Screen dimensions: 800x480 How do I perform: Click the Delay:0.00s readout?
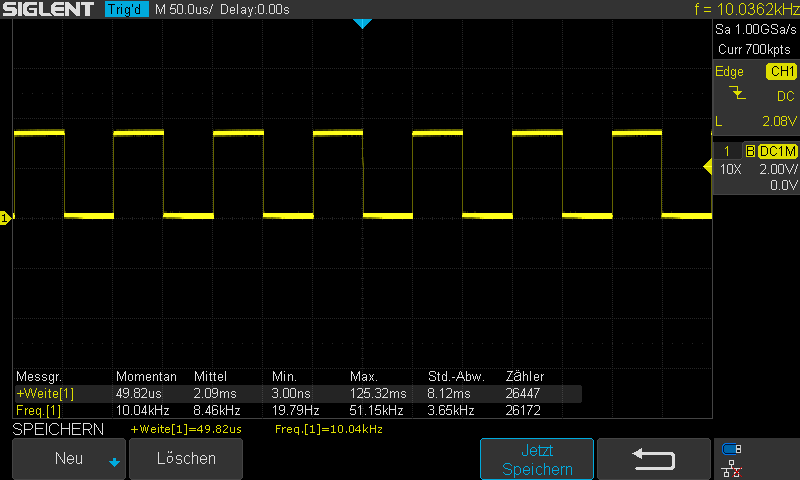coord(255,10)
